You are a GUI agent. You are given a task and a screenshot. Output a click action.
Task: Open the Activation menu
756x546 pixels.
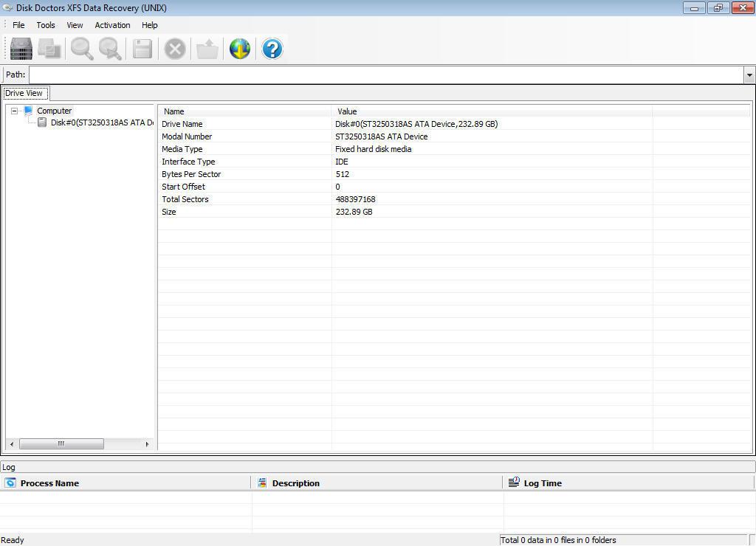112,24
